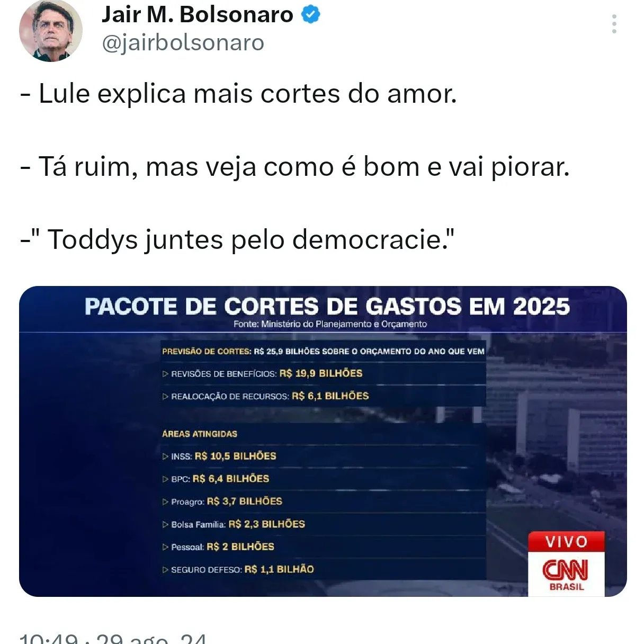Click the red VIVO live badge
The height and width of the screenshot is (644, 644).
[566, 542]
